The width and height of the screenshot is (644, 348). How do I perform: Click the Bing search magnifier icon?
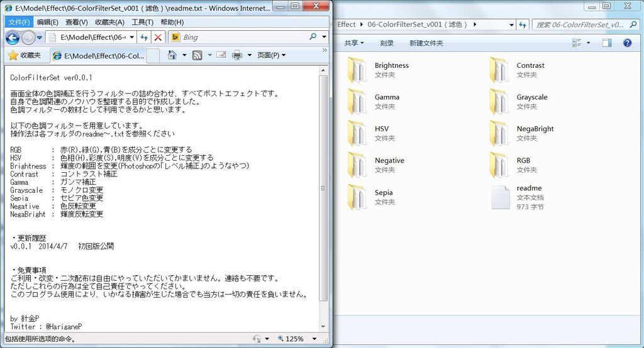point(313,37)
